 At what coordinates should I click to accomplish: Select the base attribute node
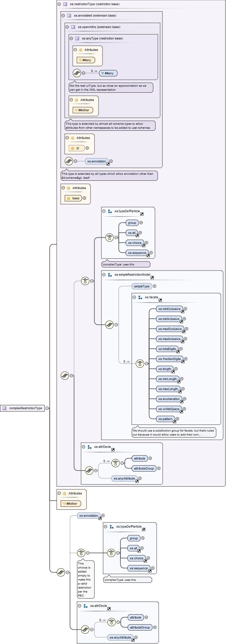click(x=73, y=198)
